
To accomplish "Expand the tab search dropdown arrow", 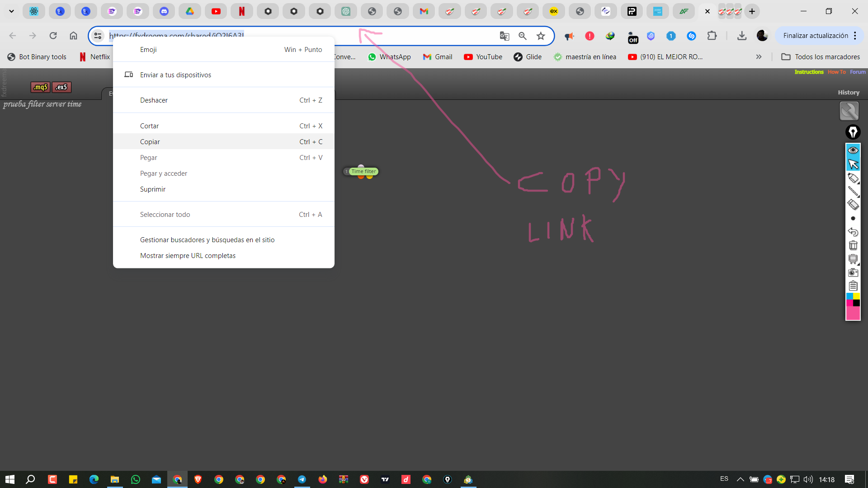I will click(11, 11).
